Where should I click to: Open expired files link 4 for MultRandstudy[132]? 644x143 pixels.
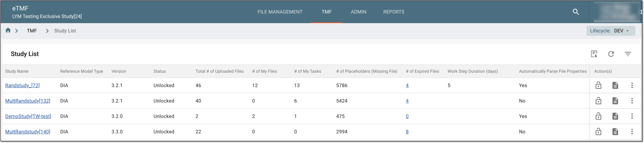tap(407, 101)
